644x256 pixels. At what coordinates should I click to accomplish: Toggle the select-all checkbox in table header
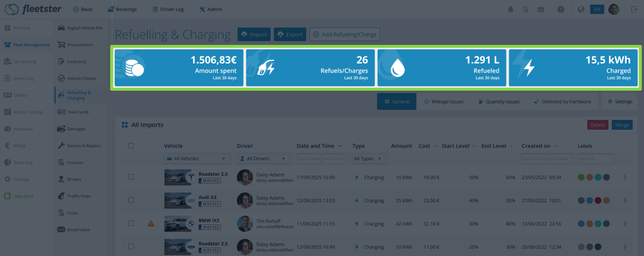coord(131,146)
